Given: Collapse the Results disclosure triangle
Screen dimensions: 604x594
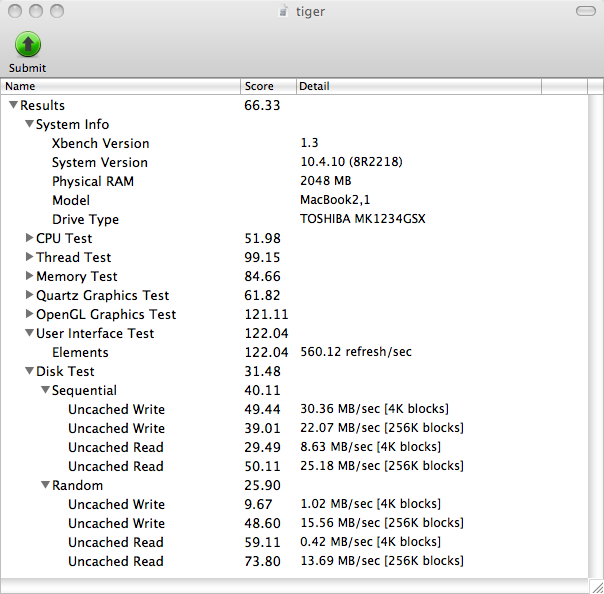Looking at the screenshot, I should coord(13,105).
